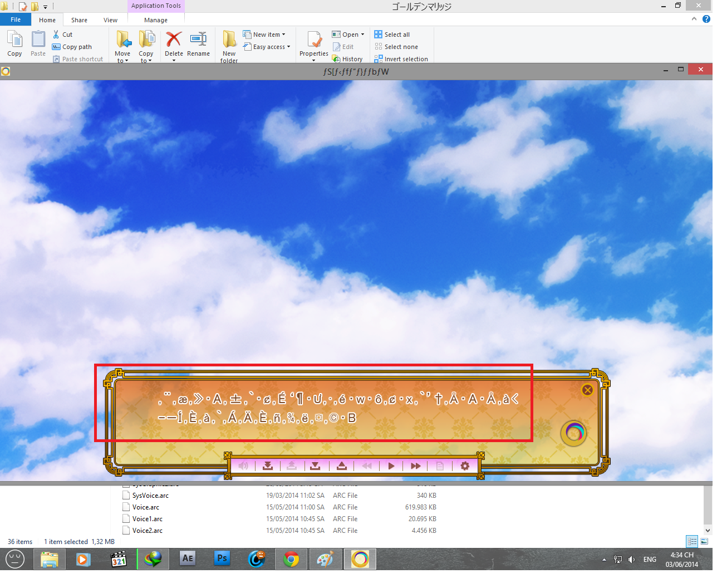Switch to the Home ribbon tab
The image size is (717, 588).
click(47, 20)
